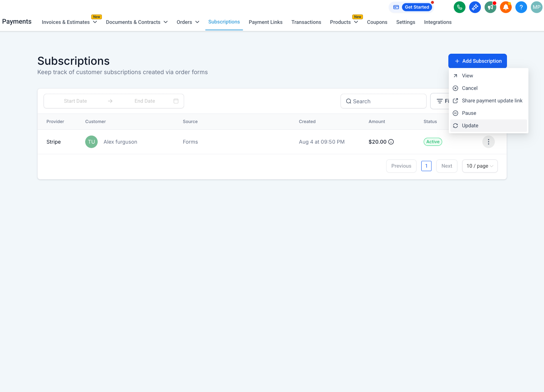544x392 pixels.
Task: Click the blue help question mark
Action: coord(521,7)
